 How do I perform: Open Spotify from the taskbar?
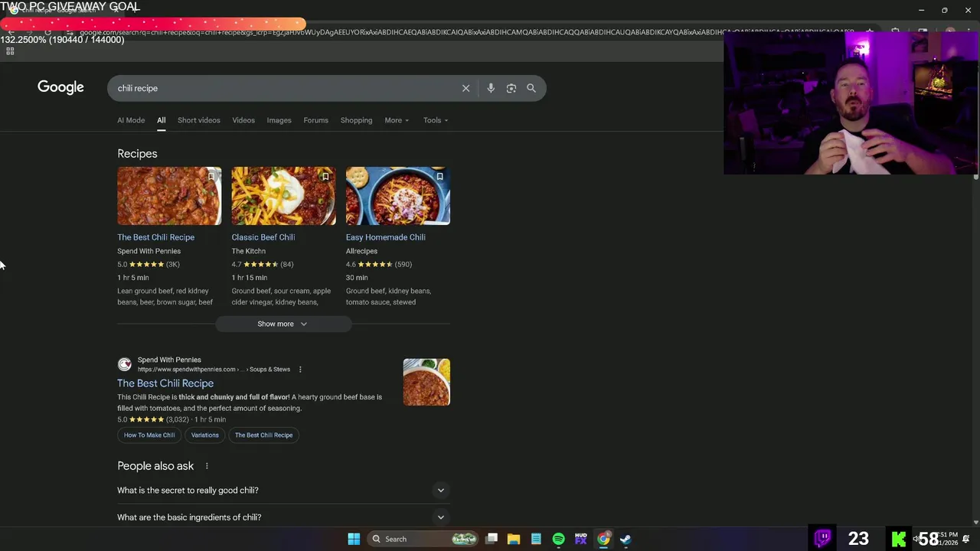(558, 539)
